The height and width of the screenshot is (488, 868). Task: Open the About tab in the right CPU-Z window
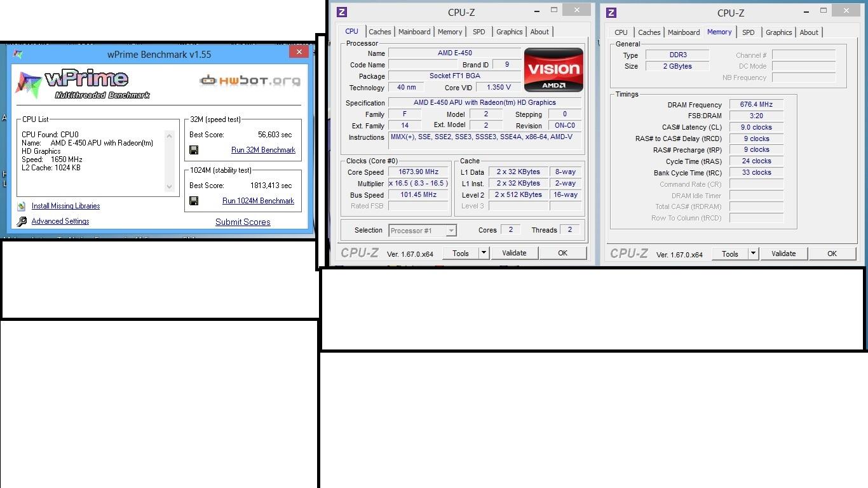[x=809, y=32]
